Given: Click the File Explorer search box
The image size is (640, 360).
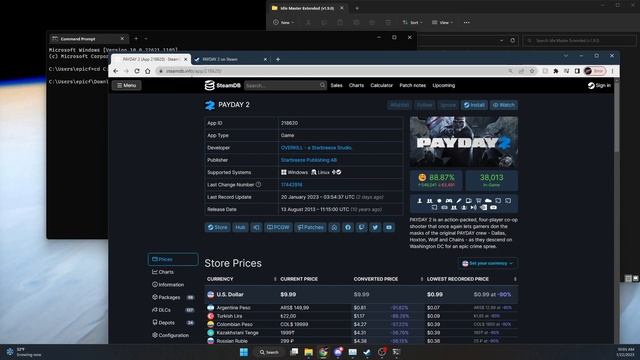Looking at the screenshot, I should [579, 40].
